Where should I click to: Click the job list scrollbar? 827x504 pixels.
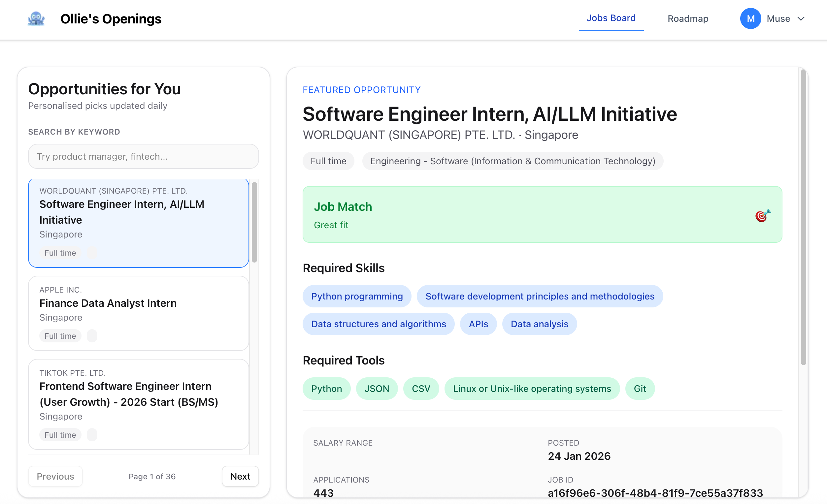point(254,222)
